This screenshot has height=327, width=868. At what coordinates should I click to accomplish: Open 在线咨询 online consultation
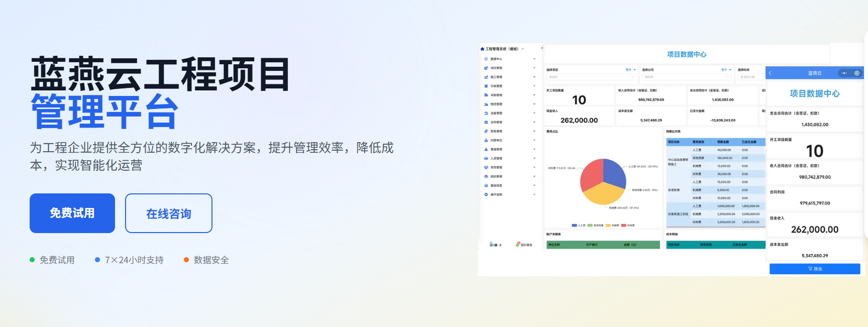pos(169,213)
